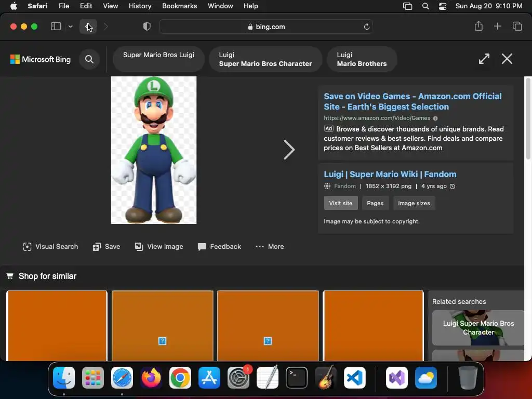This screenshot has width=532, height=399.
Task: Open the Help menu
Action: click(x=251, y=6)
